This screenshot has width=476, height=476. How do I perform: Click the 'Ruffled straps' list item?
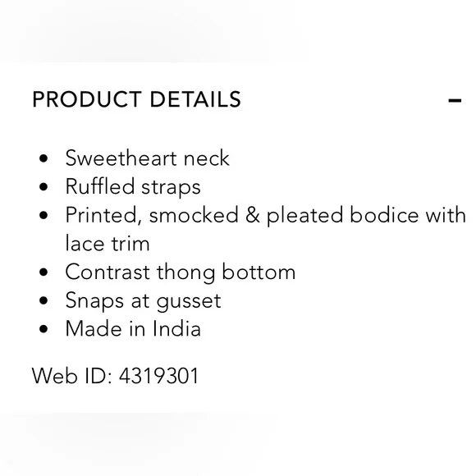click(x=133, y=186)
